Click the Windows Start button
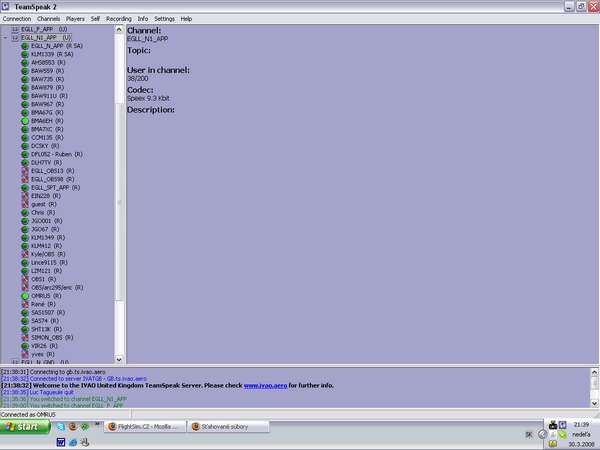Screen dimensions: 600x450 click(x=25, y=427)
